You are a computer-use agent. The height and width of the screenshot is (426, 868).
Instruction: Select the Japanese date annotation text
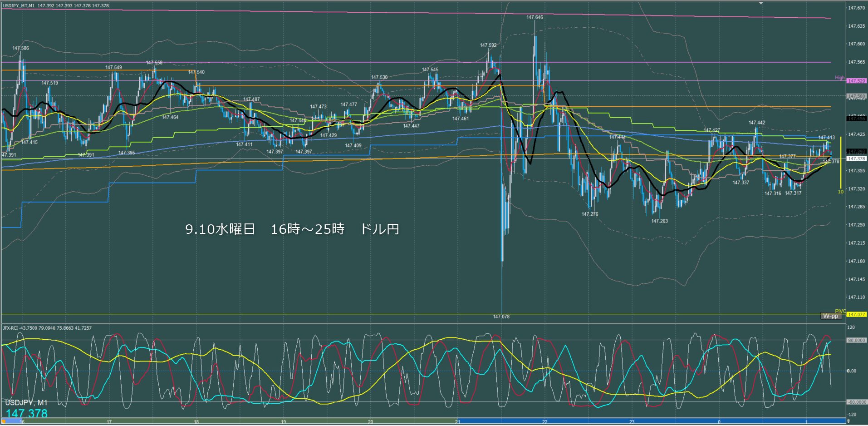coord(292,229)
